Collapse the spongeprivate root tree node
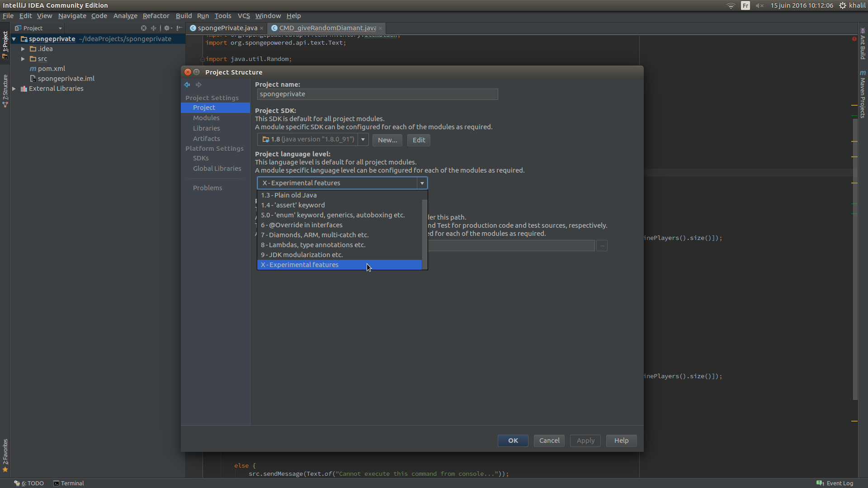The image size is (868, 488). [14, 39]
